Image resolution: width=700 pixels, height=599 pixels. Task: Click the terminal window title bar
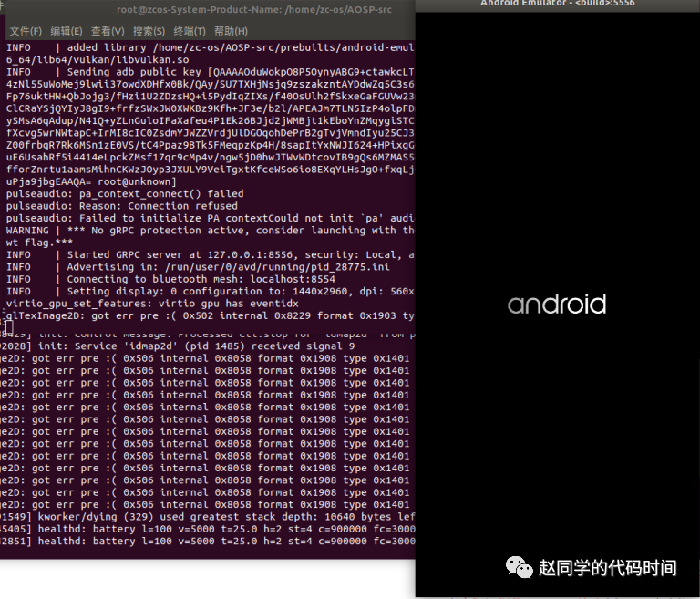(x=210, y=9)
